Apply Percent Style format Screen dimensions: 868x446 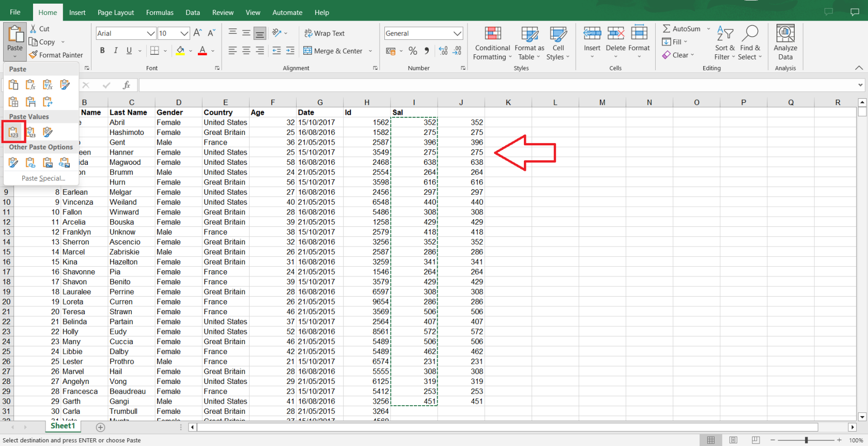413,51
